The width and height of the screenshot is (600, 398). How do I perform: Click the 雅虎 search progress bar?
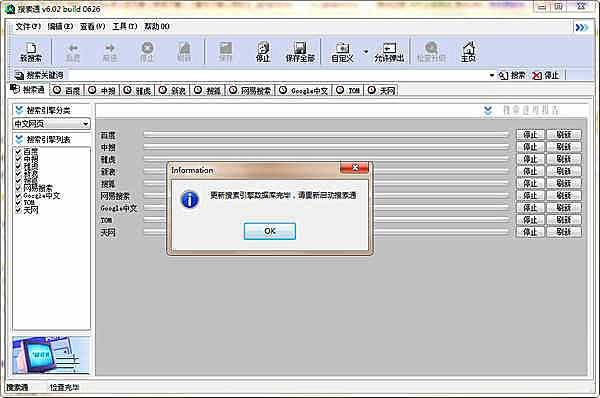pyautogui.click(x=326, y=159)
